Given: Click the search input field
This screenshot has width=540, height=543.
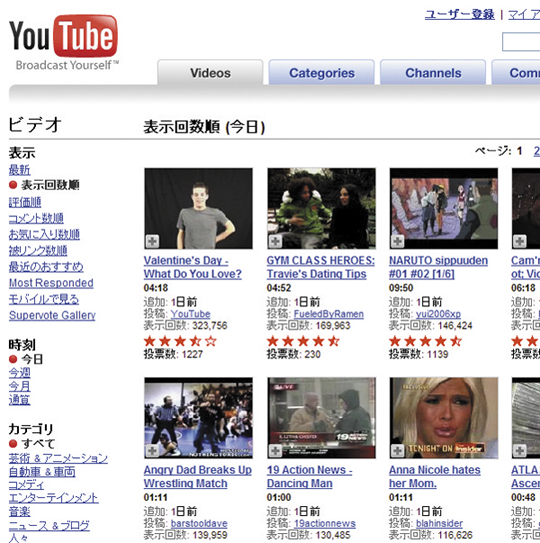Looking at the screenshot, I should 521,42.
